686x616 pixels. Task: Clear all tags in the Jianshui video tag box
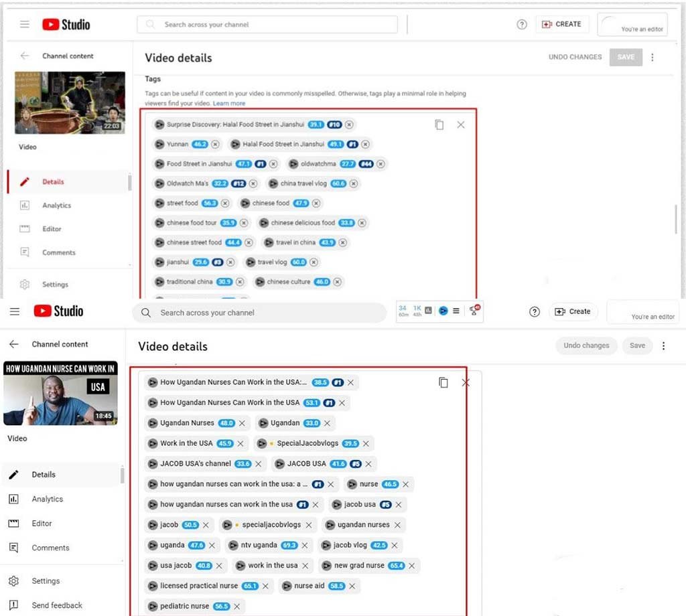click(461, 125)
